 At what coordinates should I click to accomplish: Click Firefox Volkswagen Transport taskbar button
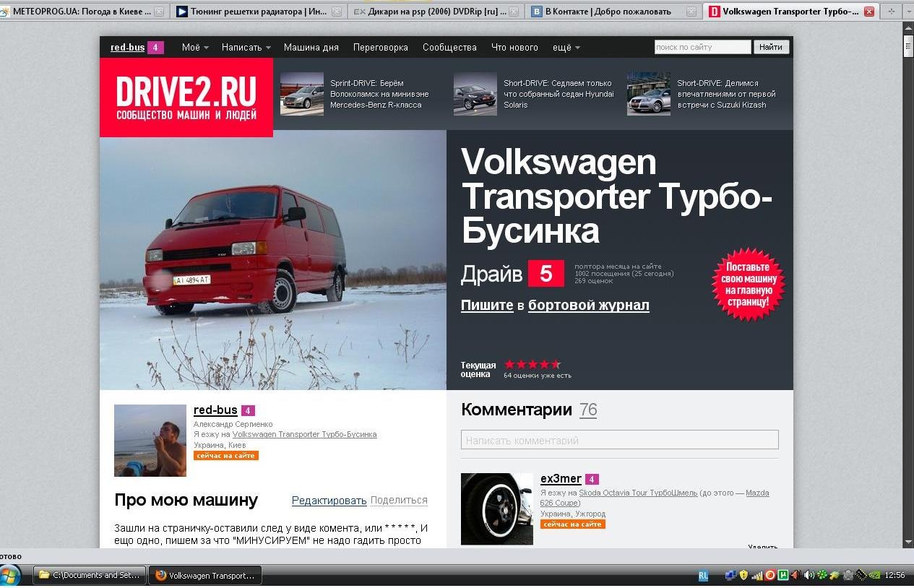(205, 576)
